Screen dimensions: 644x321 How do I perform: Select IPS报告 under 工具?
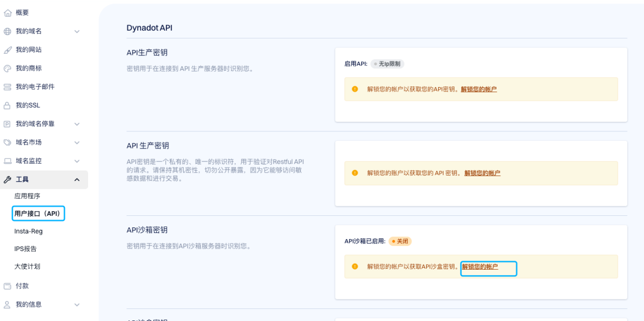click(x=26, y=249)
